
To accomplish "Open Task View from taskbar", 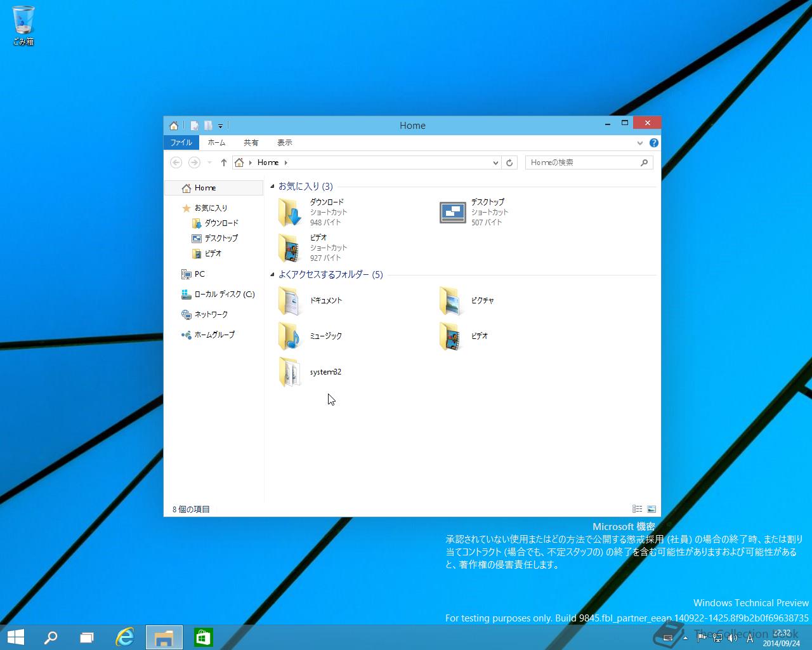I will [87, 637].
